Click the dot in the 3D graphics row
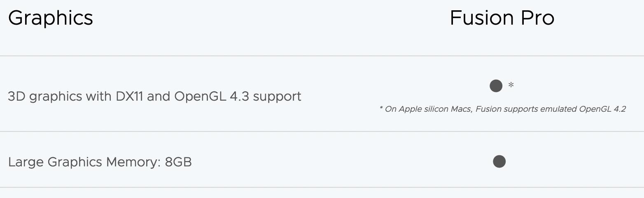The height and width of the screenshot is (198, 644). click(496, 86)
